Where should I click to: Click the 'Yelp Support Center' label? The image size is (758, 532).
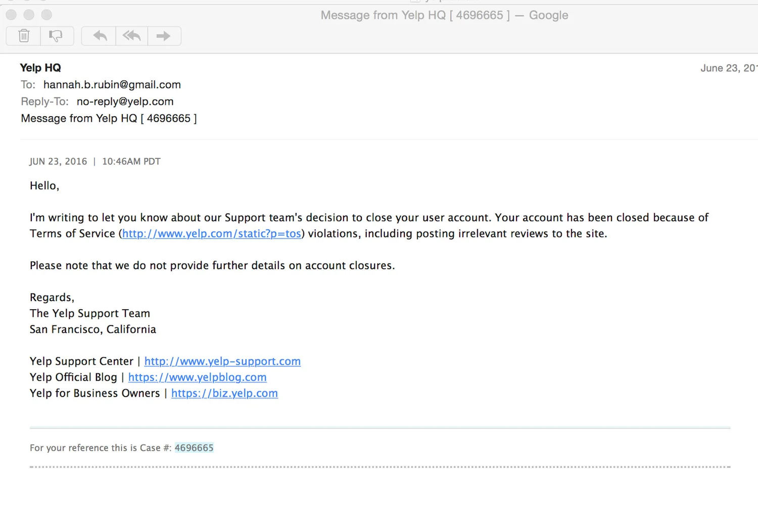[x=81, y=361]
